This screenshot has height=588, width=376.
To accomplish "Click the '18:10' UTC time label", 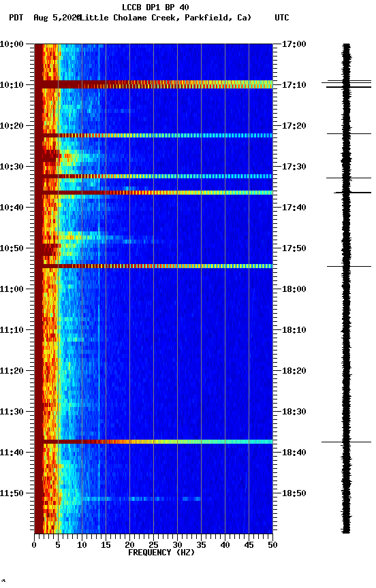I will (294, 330).
